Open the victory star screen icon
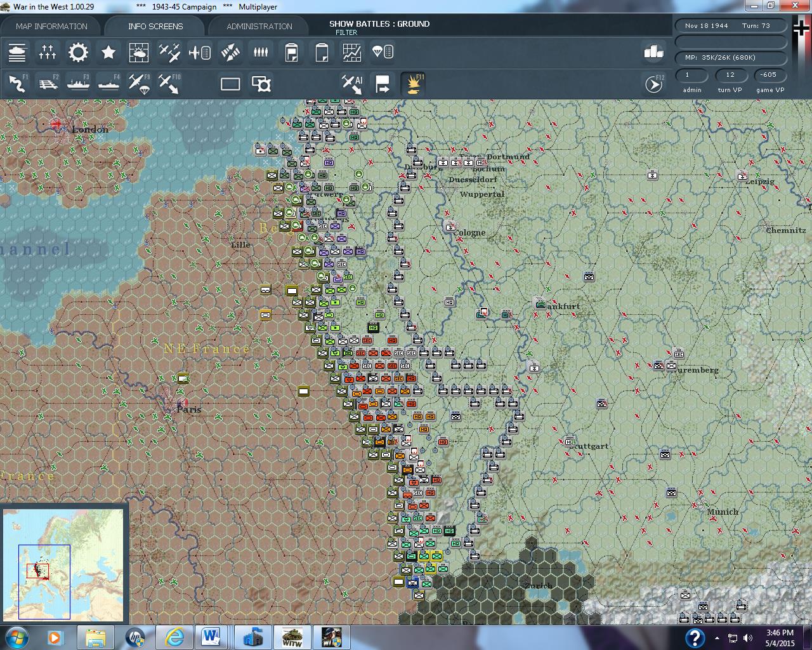This screenshot has height=650, width=812. pos(108,53)
